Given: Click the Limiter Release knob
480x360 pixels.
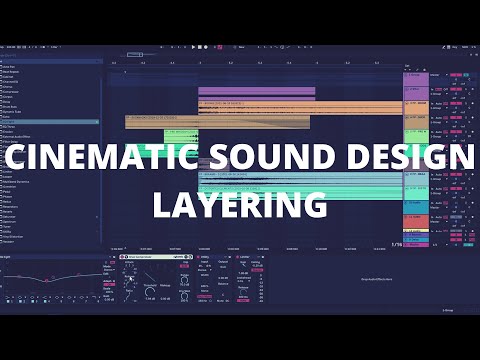Looking at the screenshot, I should point(243,292).
